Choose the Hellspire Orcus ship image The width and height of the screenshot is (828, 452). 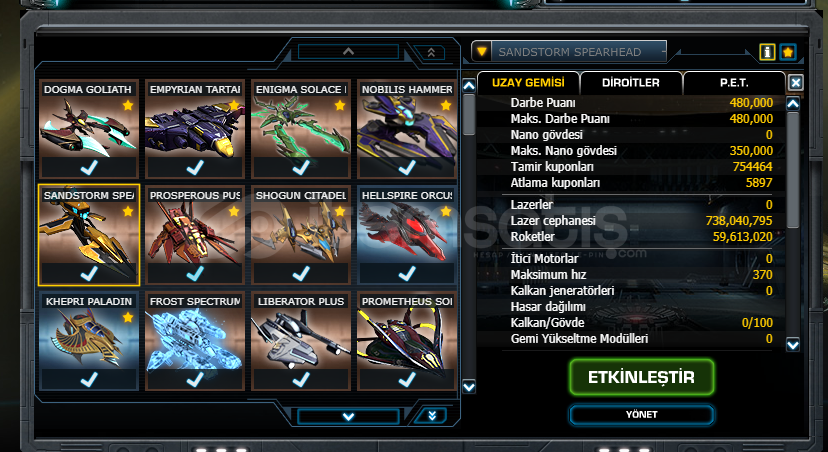coord(407,233)
